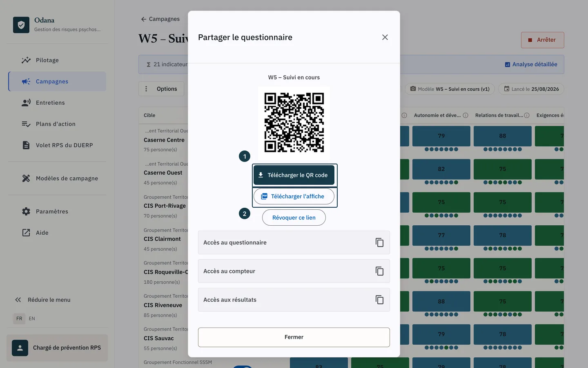The image size is (588, 368).
Task: Select the CIS Sauvac row
Action: (x=159, y=339)
